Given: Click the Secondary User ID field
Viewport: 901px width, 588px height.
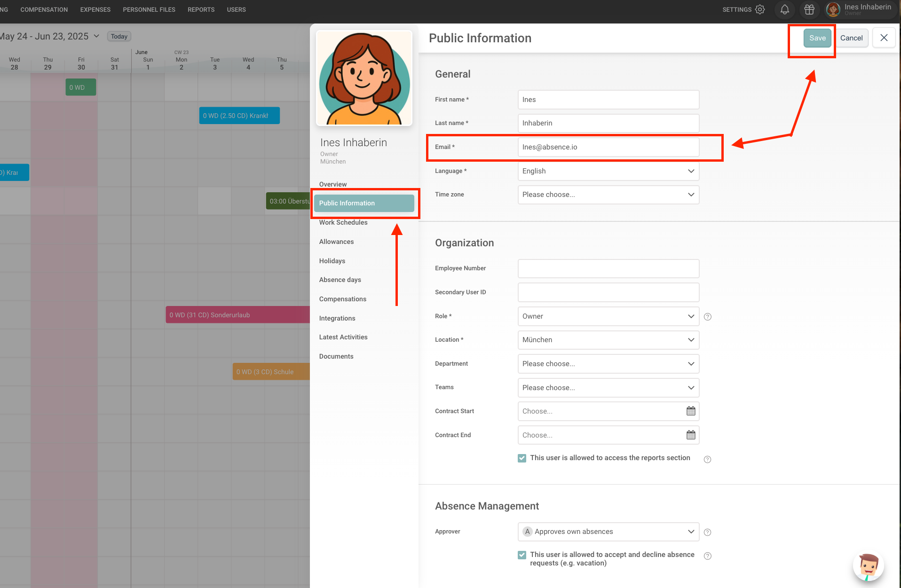Looking at the screenshot, I should 609,292.
